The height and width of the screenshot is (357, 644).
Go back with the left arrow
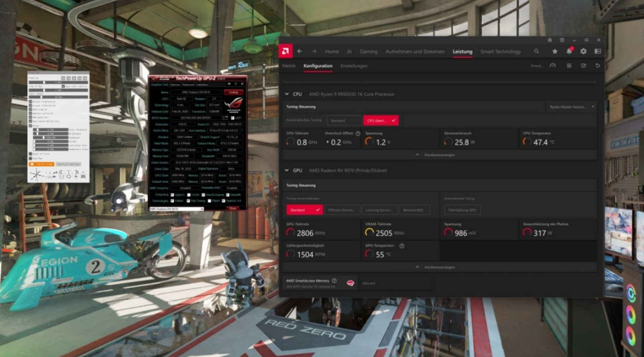click(x=300, y=51)
